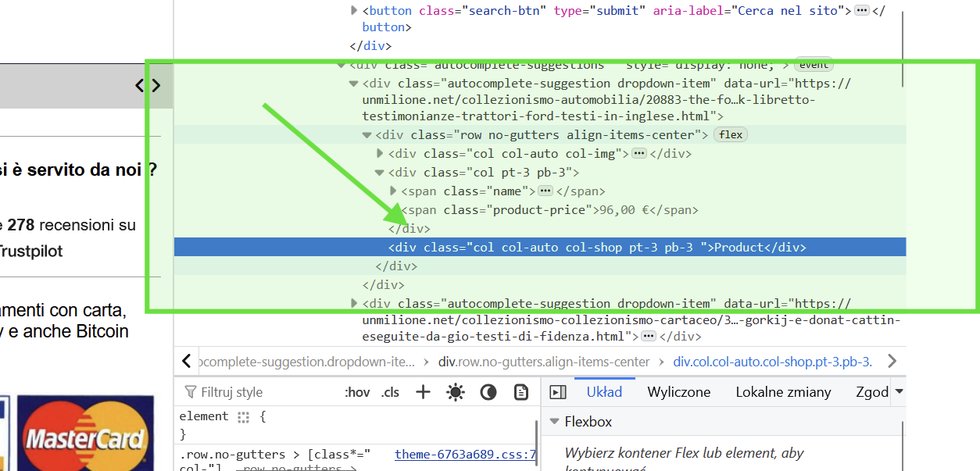Click the 96,00 € text node
Viewport: 980px width, 471px height.
624,210
